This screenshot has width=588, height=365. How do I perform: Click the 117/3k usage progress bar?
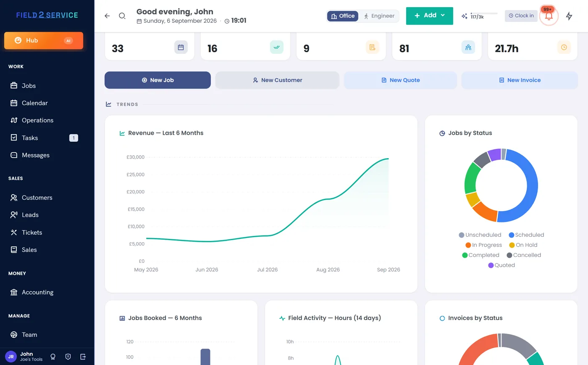point(484,13)
